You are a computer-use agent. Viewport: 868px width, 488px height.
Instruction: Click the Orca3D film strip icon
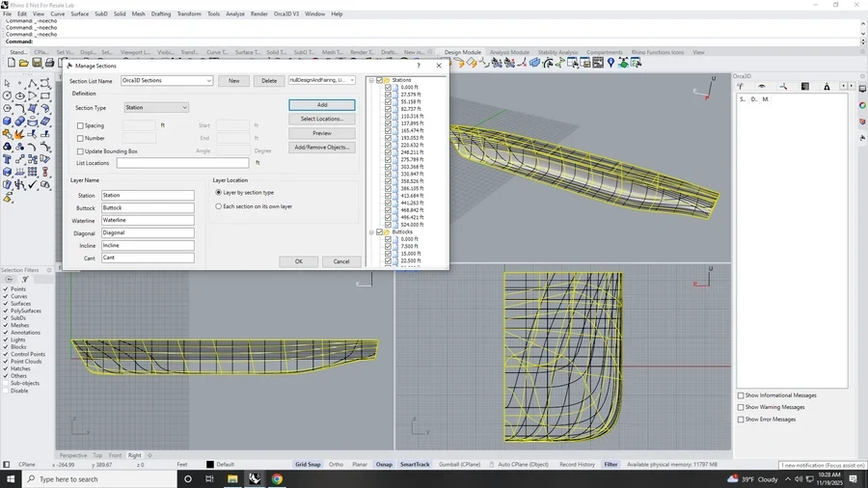pyautogui.click(x=598, y=63)
